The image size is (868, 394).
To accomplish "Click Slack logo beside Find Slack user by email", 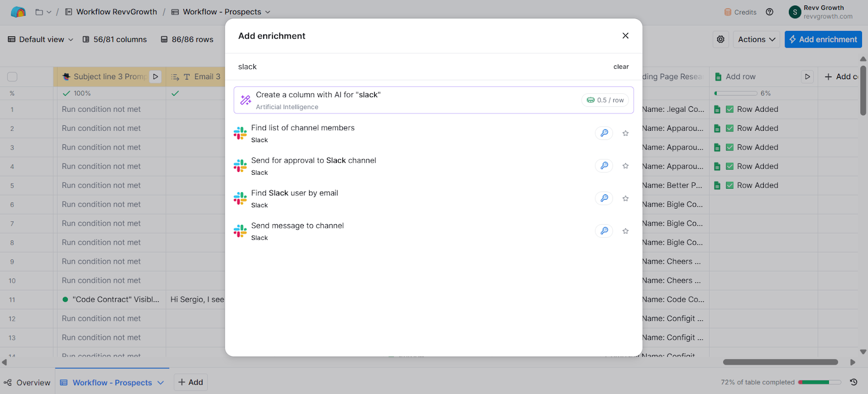I will tap(240, 198).
